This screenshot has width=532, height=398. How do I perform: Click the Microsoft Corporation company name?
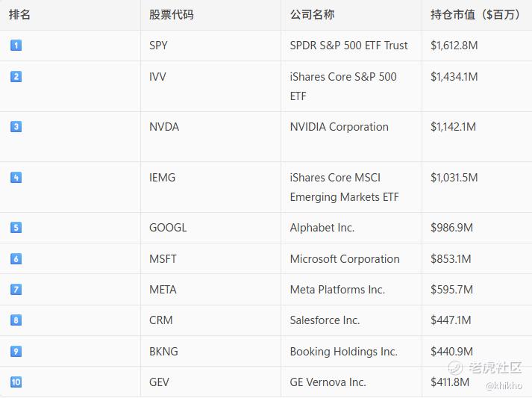click(345, 259)
